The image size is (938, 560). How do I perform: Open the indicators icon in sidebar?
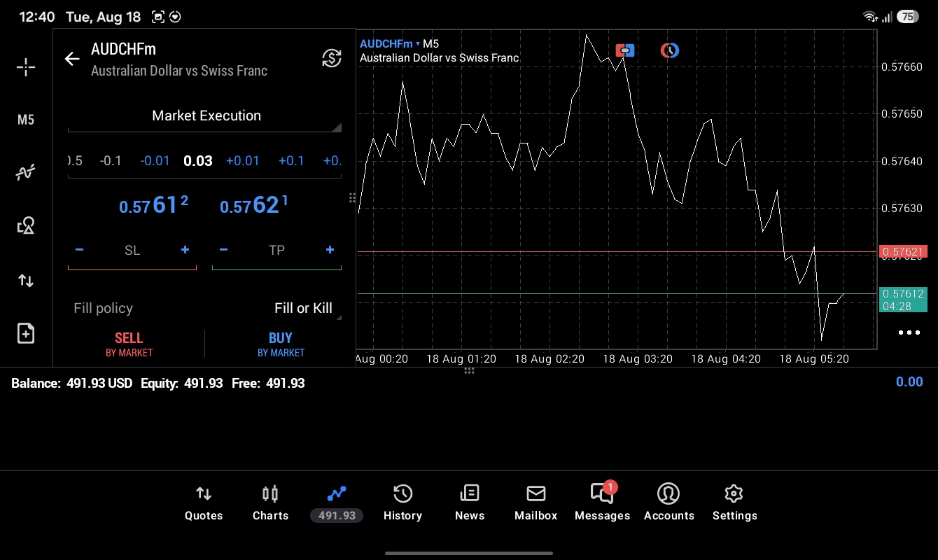click(26, 172)
